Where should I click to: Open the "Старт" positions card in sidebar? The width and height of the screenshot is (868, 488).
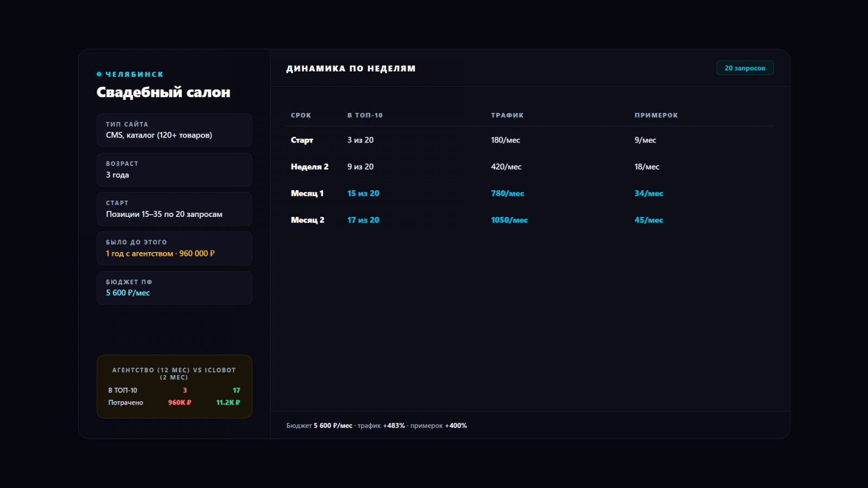[x=174, y=209]
